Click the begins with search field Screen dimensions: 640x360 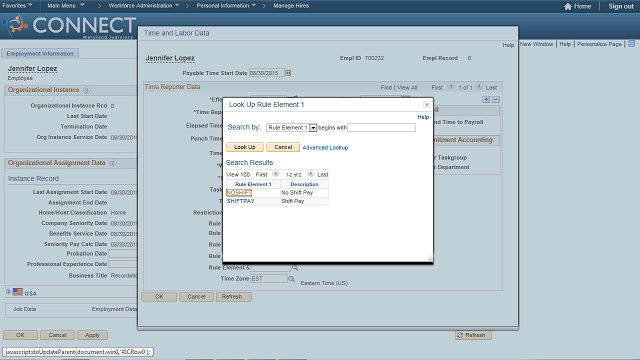[381, 127]
